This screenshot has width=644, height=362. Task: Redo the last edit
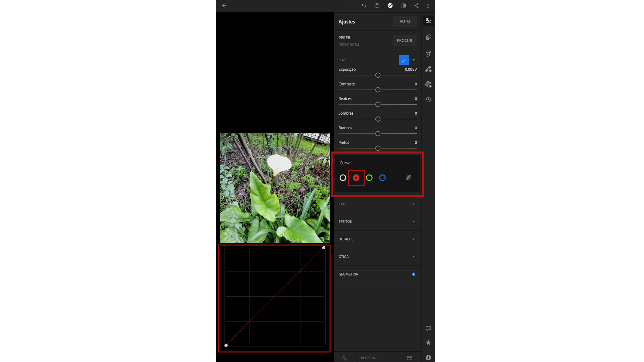(x=351, y=6)
